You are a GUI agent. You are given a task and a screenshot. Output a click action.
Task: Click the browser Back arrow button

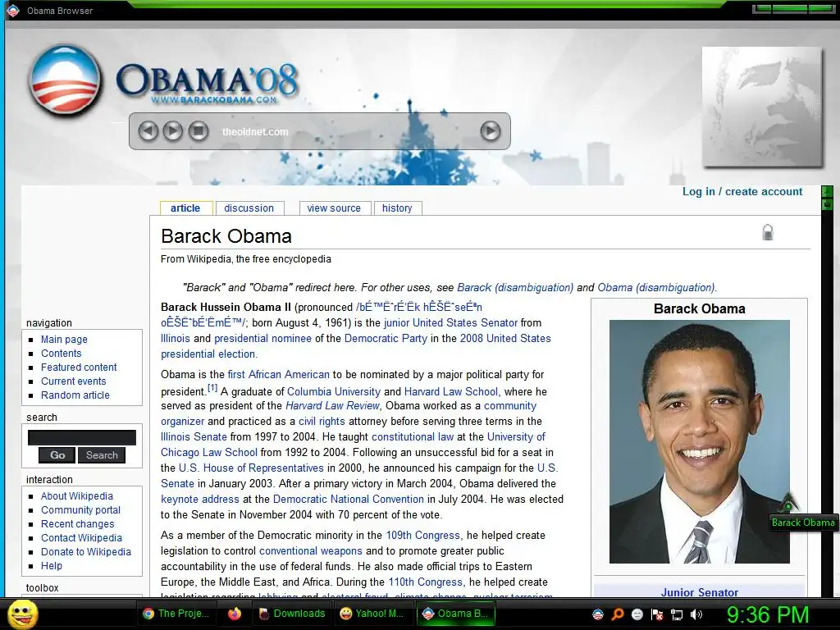click(148, 130)
